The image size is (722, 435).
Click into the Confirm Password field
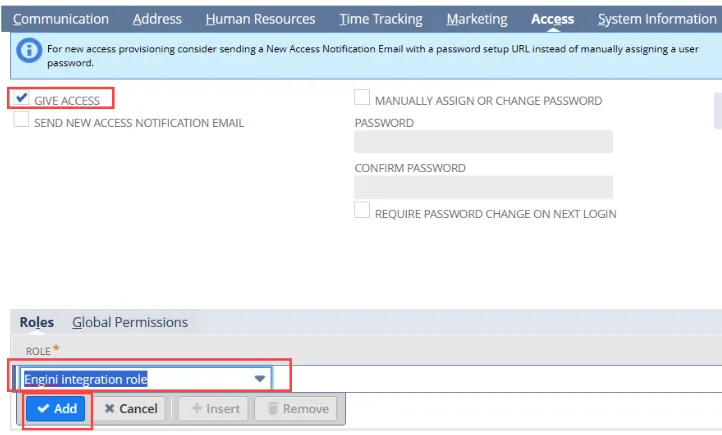pyautogui.click(x=483, y=187)
